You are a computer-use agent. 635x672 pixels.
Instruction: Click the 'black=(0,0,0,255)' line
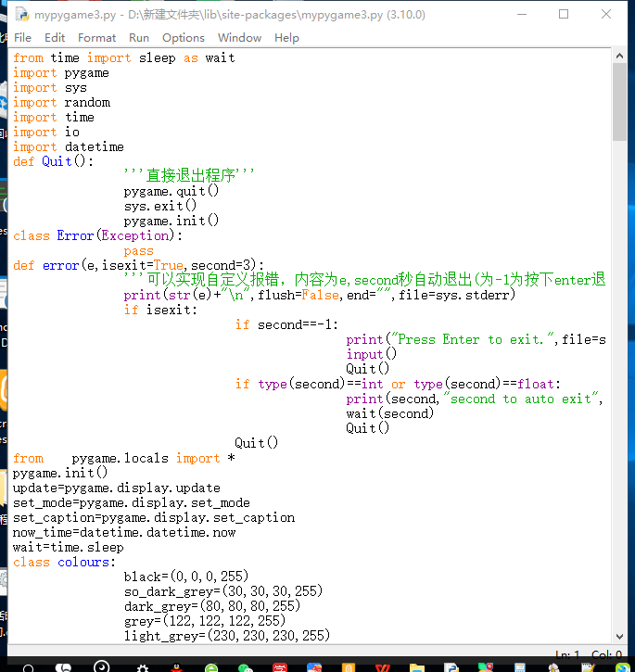point(186,577)
